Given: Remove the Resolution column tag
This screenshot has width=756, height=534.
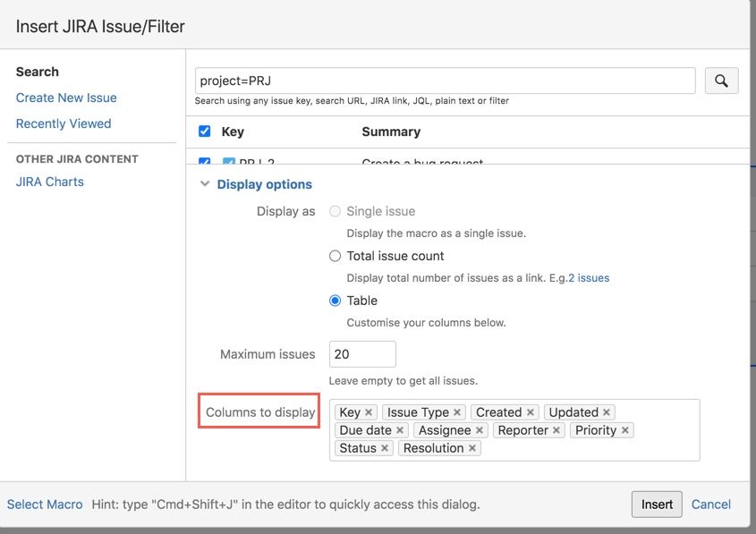Looking at the screenshot, I should (x=472, y=448).
